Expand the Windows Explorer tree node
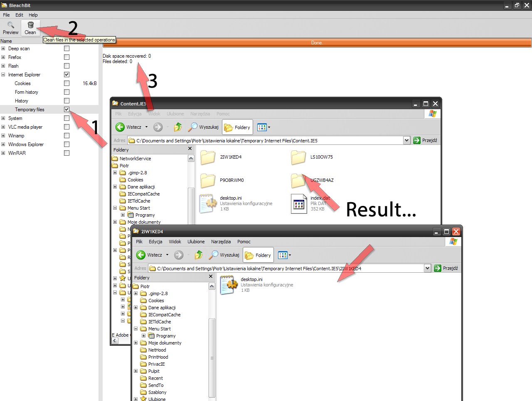The width and height of the screenshot is (532, 401). [x=3, y=144]
